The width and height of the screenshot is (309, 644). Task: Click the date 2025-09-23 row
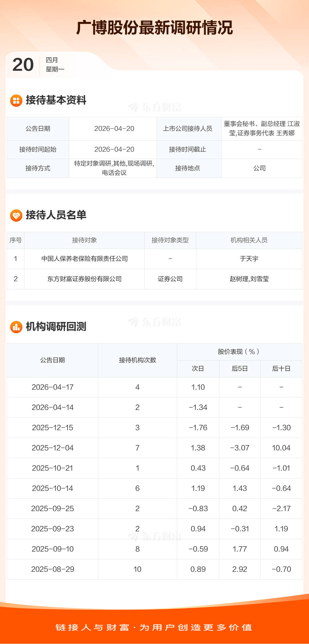(154, 529)
